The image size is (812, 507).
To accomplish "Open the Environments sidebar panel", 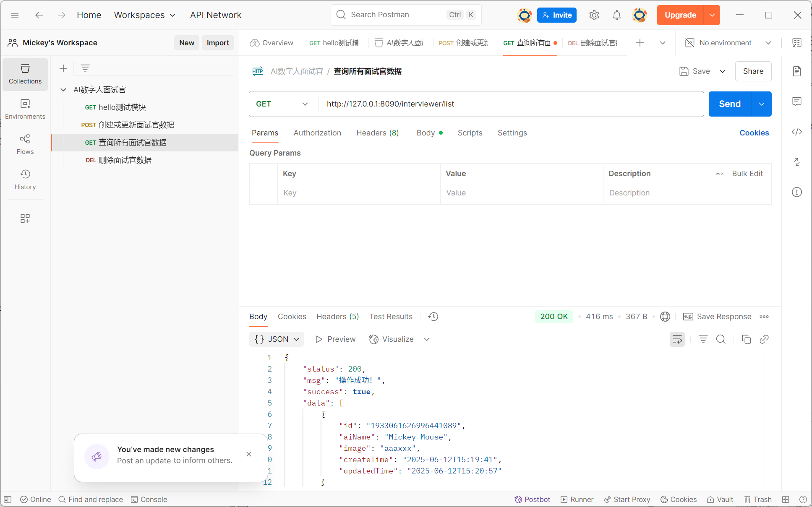I will point(25,109).
